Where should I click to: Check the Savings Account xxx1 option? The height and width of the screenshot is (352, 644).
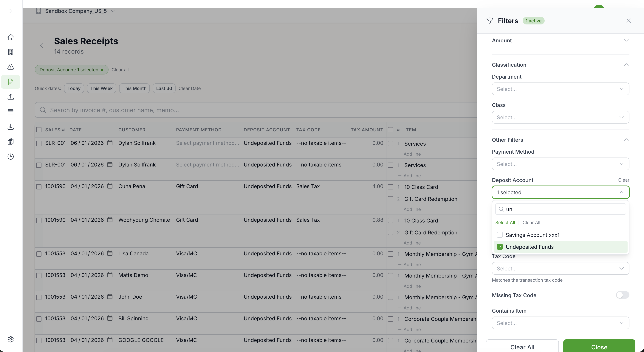tap(500, 235)
